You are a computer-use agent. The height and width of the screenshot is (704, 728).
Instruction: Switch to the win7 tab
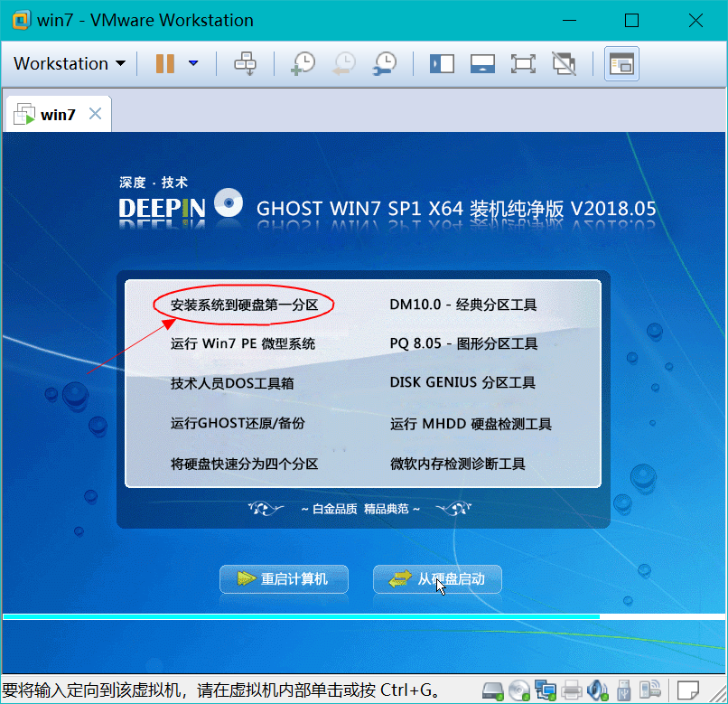coord(58,114)
